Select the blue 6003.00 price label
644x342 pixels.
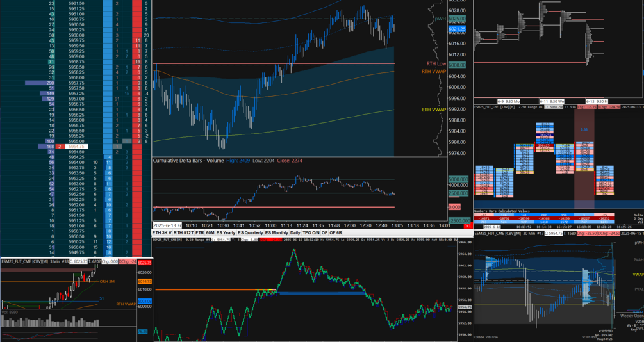tap(145, 301)
